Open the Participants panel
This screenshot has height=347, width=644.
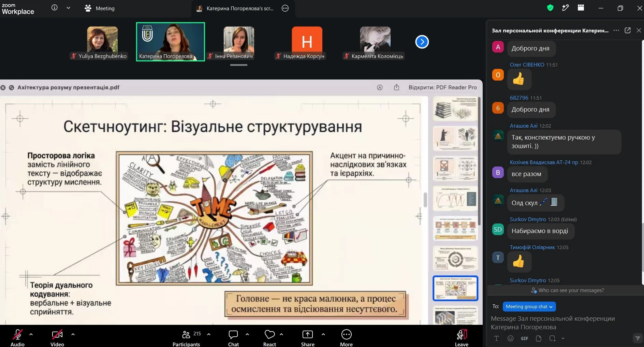(186, 337)
